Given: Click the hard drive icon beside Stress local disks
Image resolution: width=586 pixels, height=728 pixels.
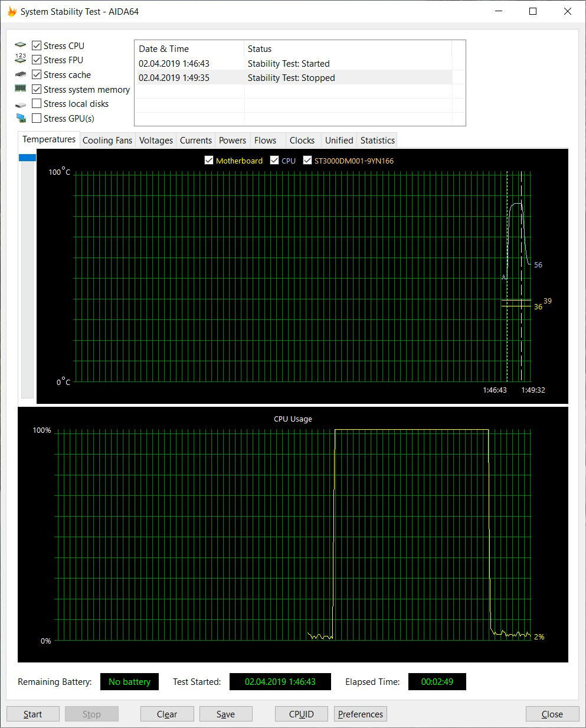Looking at the screenshot, I should [x=21, y=104].
